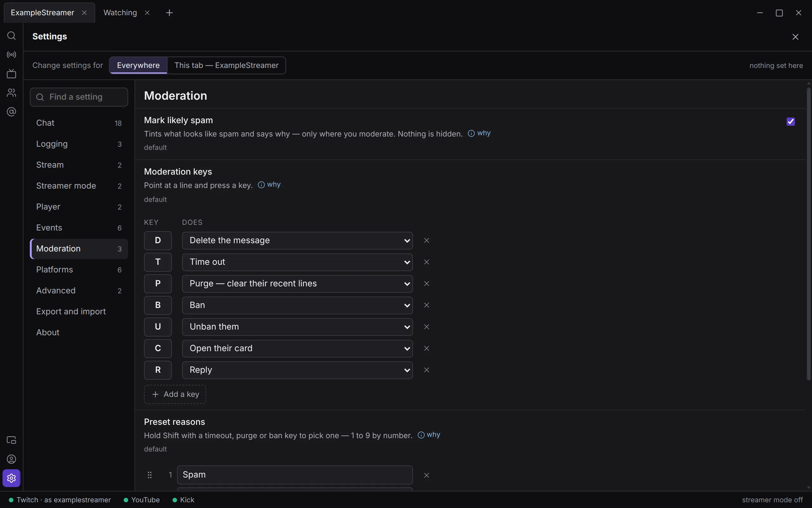Screen dimensions: 812x508
Task: Open the Streamer mode settings category
Action: coord(79,186)
